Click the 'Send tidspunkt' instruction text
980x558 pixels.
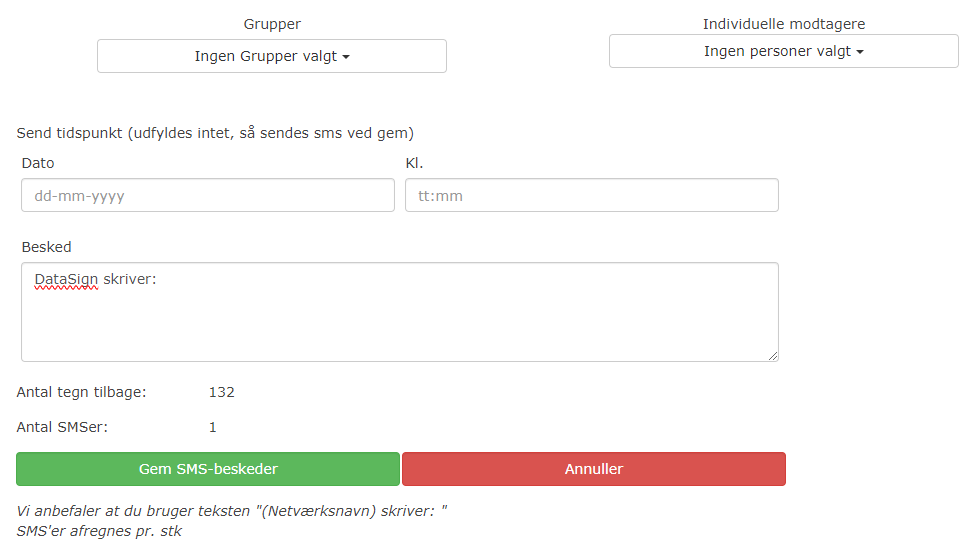pos(215,133)
